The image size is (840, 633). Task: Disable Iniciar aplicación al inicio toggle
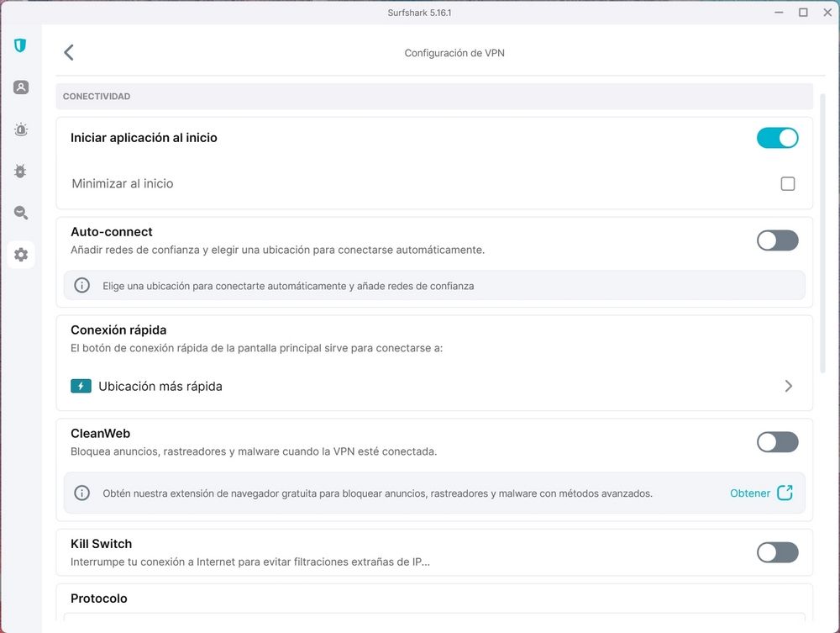tap(777, 138)
